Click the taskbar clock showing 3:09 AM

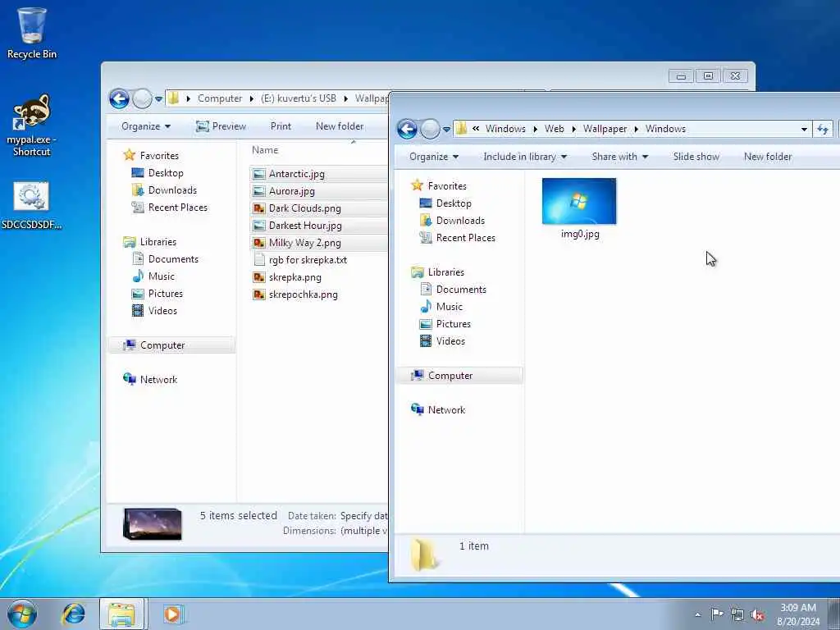798,614
